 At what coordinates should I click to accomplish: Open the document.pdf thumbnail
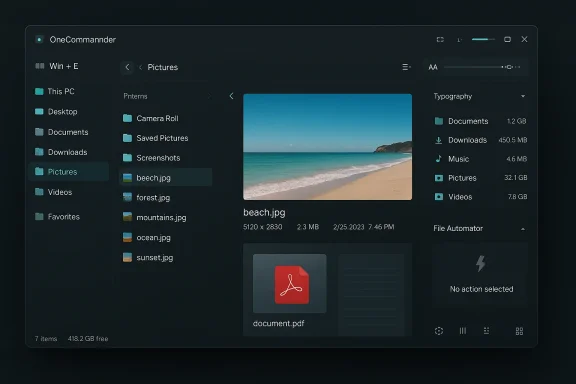coord(289,283)
